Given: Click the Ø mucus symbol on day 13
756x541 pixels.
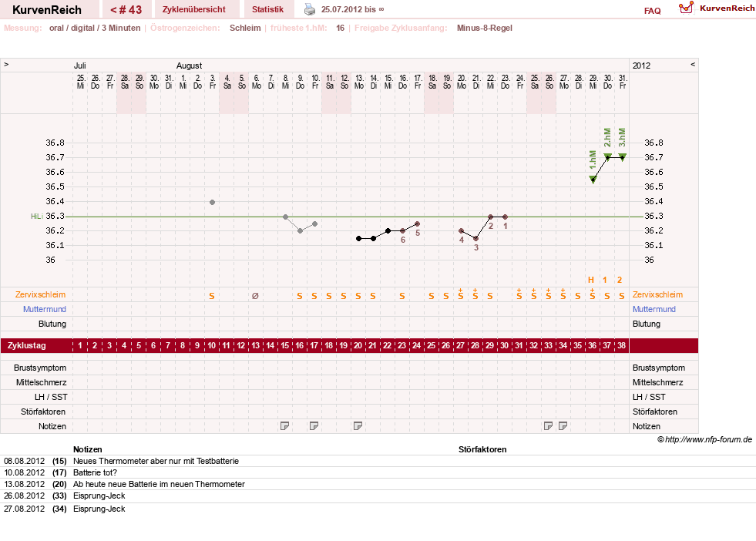Looking at the screenshot, I should (x=256, y=296).
